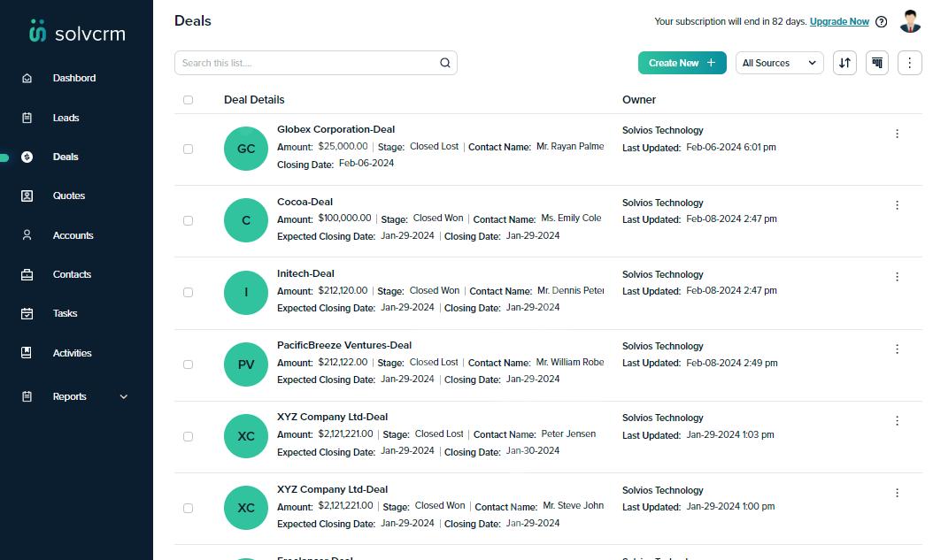This screenshot has width=933, height=560.
Task: Check the Cocoa-Deal checkbox
Action: [x=188, y=220]
